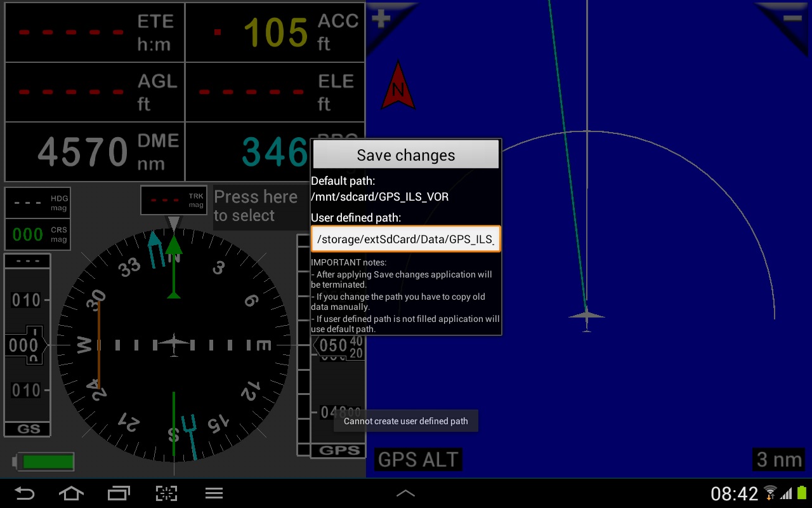Tap the CRS mag 000 box
Viewport: 812px width, 508px height.
coord(37,234)
